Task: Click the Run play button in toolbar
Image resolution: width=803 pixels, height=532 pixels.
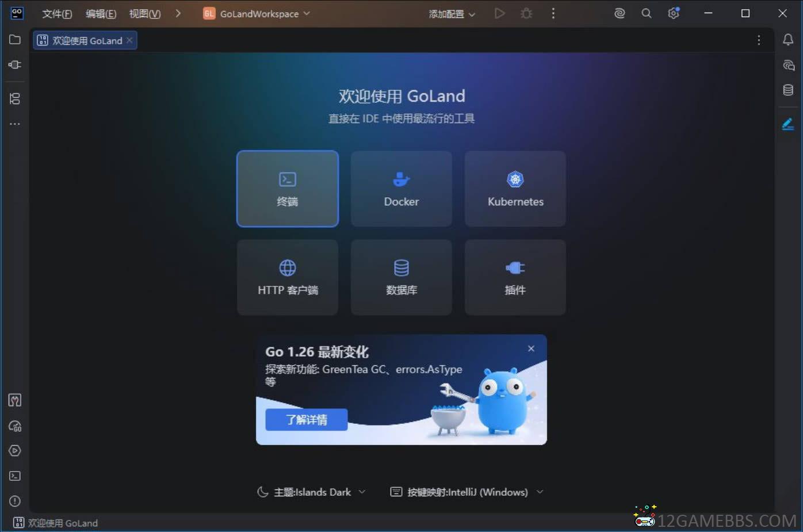Action: [499, 13]
